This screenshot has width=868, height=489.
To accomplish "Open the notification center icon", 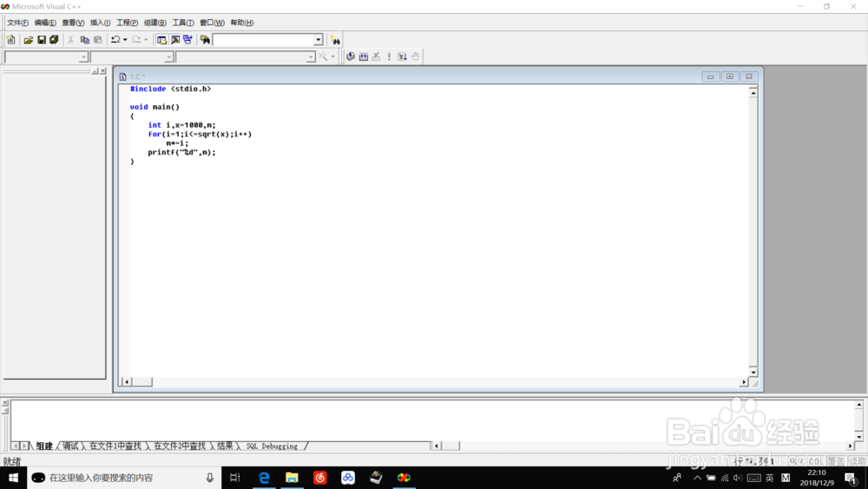I will (x=852, y=478).
